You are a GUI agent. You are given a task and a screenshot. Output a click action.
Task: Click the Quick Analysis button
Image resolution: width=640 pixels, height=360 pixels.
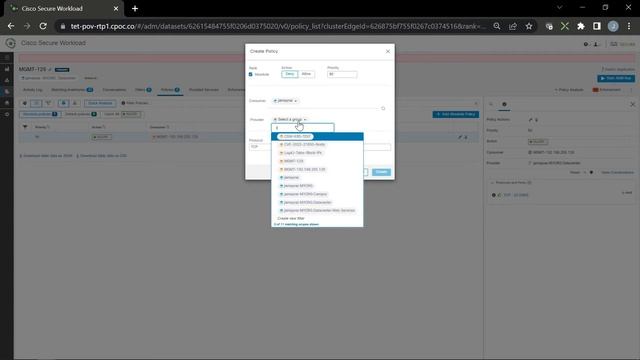tap(100, 103)
